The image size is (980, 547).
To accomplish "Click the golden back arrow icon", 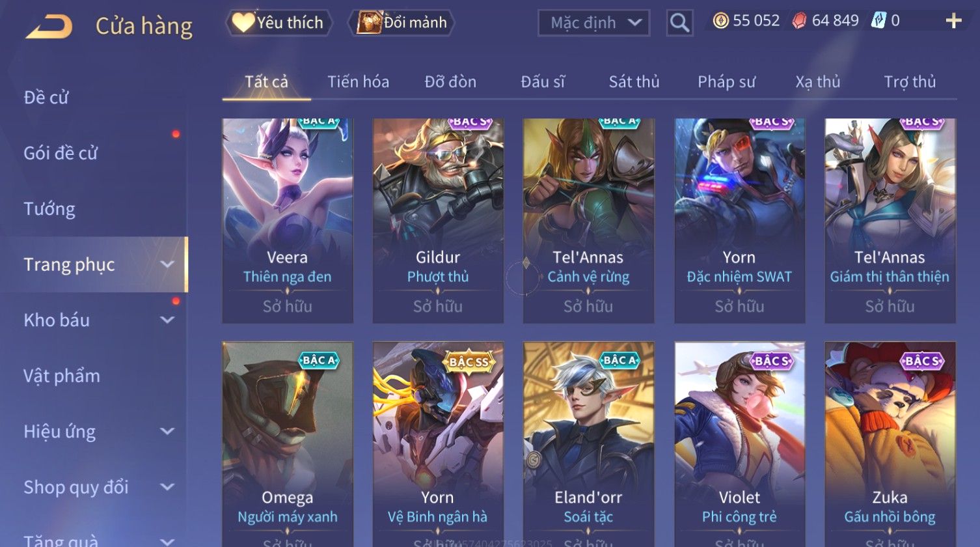I will click(x=49, y=27).
